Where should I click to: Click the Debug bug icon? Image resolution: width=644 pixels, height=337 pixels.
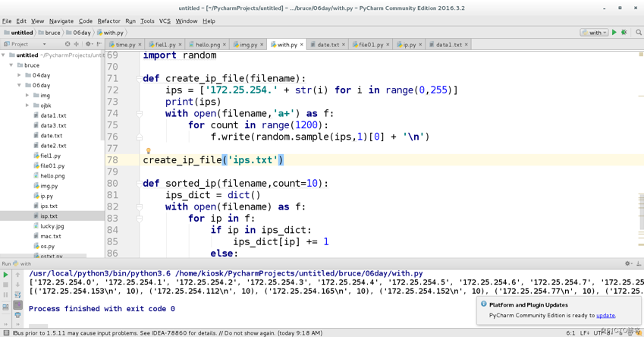(x=624, y=33)
